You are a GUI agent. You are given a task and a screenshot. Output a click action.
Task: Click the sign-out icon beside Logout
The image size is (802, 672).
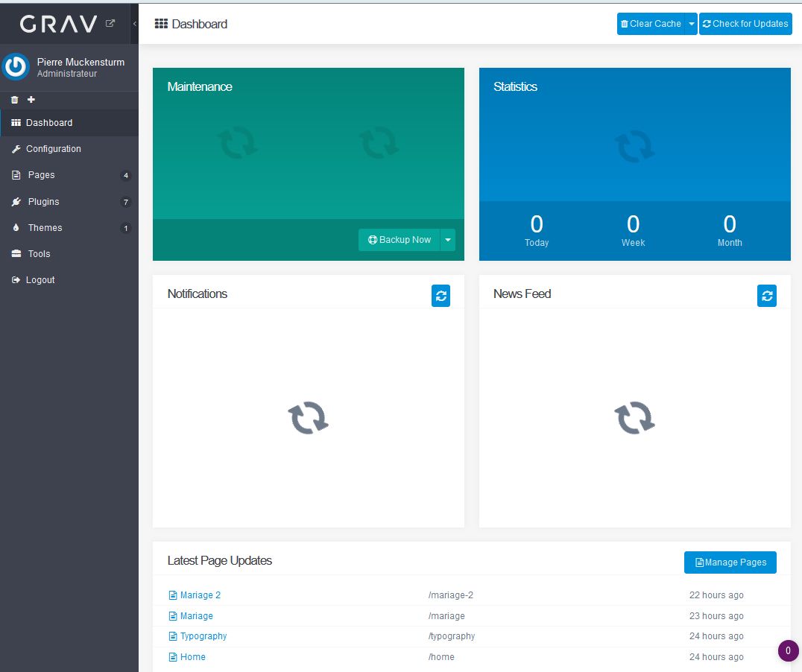click(16, 279)
